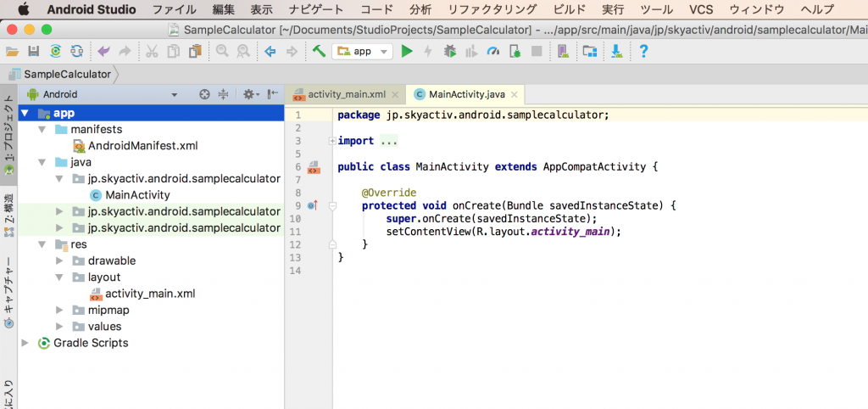Click the Replace magnifier icon with letter A
The height and width of the screenshot is (409, 868).
(x=242, y=52)
